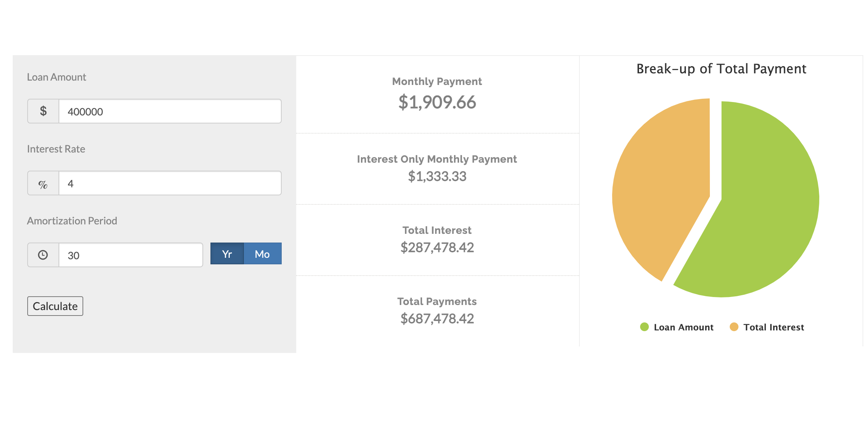Screen dimensions: 868x423
Task: Click the percent symbol icon
Action: point(43,184)
